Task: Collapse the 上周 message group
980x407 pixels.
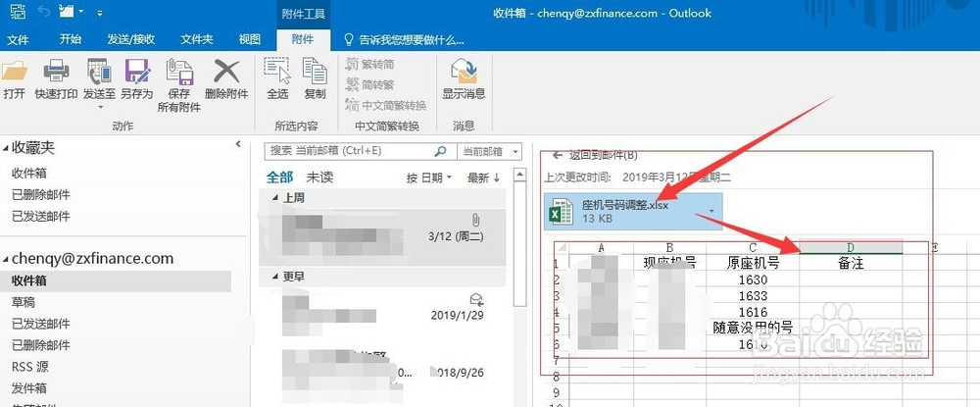Action: [275, 197]
